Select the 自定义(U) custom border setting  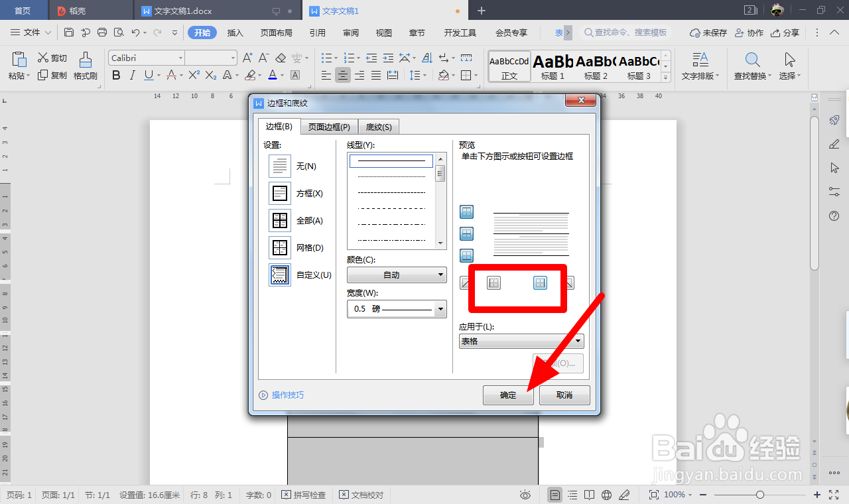click(x=280, y=275)
